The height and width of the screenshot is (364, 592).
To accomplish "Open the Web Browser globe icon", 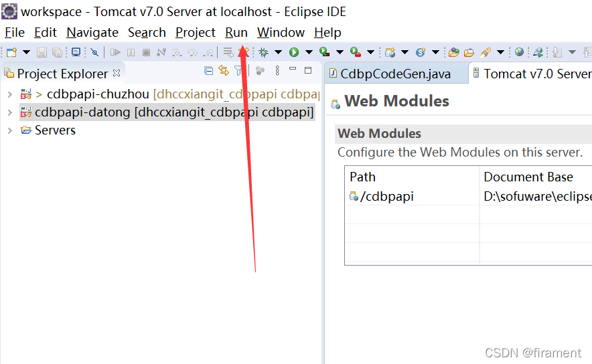I will (x=519, y=52).
